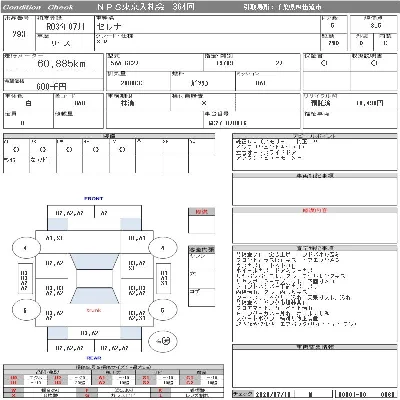Click the circle mark under 保証書
The height and width of the screenshot is (400, 400).
[324, 63]
